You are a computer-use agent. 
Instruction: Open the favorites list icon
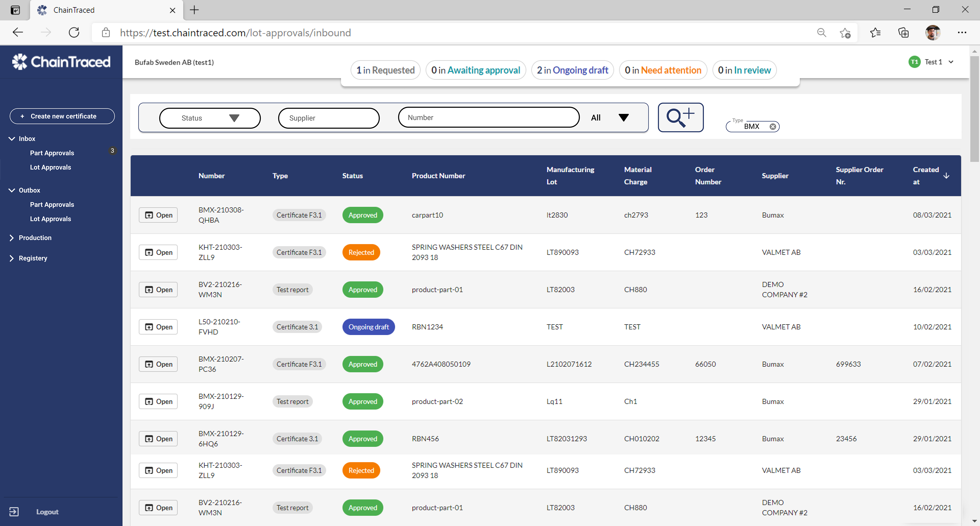click(x=875, y=33)
